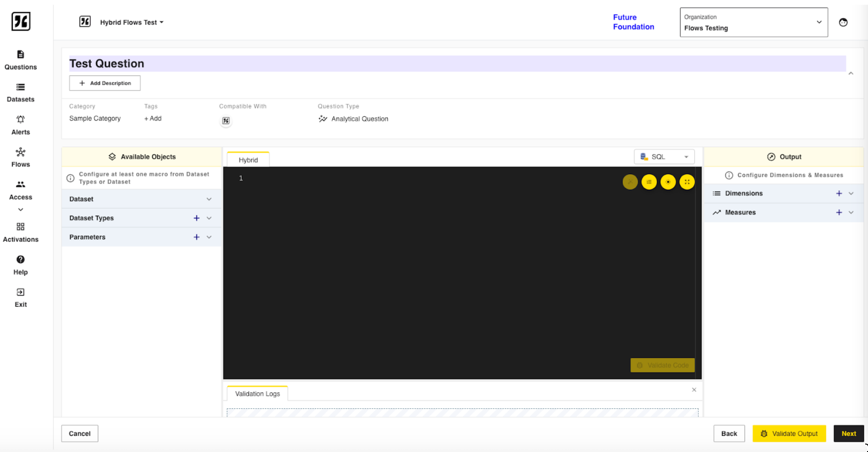Click the magic wand format code button
Screen dimensions: 868x452
(x=630, y=182)
